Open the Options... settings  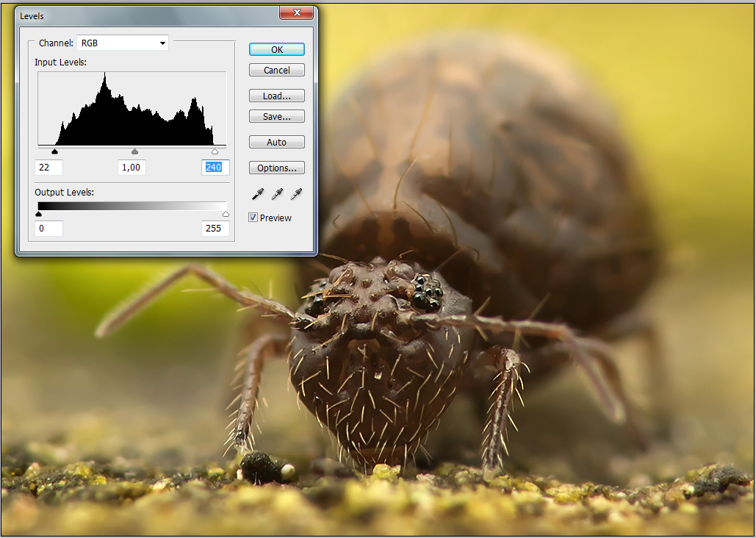click(x=276, y=168)
